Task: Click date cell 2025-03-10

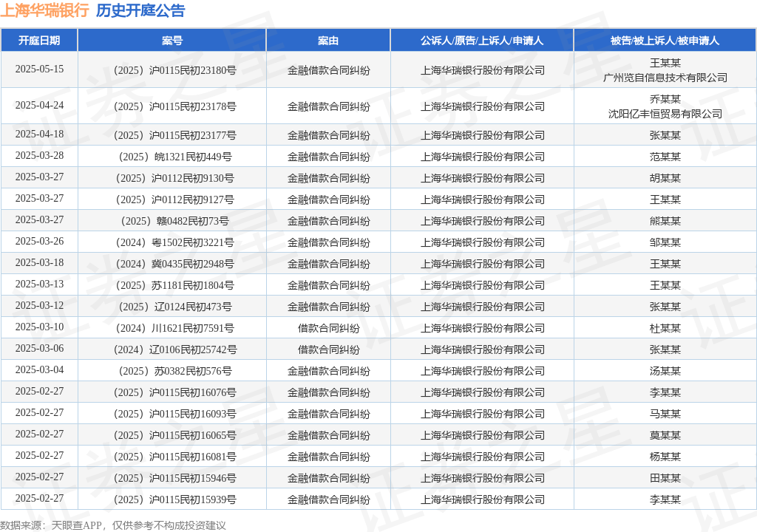Action: [x=39, y=327]
